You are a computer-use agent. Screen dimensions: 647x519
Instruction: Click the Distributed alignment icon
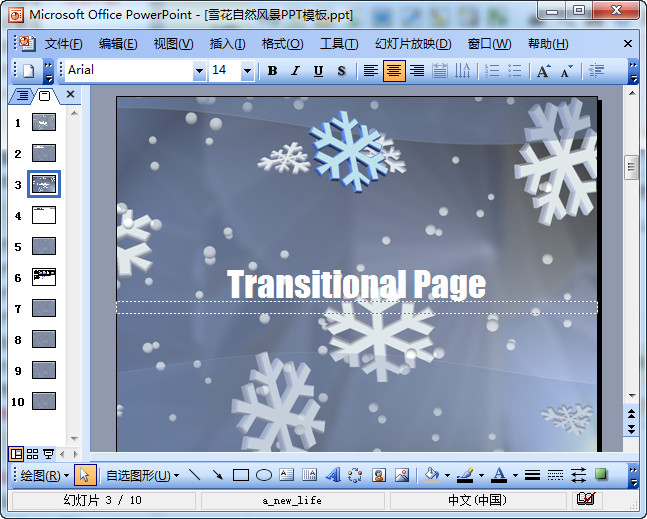[440, 71]
